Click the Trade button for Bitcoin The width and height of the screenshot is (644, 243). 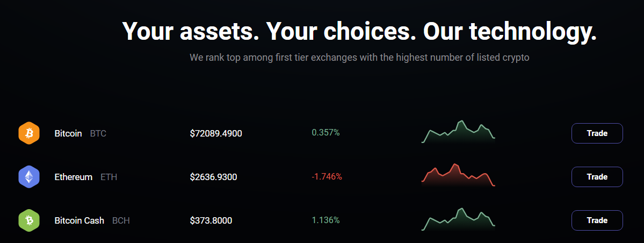(x=597, y=133)
